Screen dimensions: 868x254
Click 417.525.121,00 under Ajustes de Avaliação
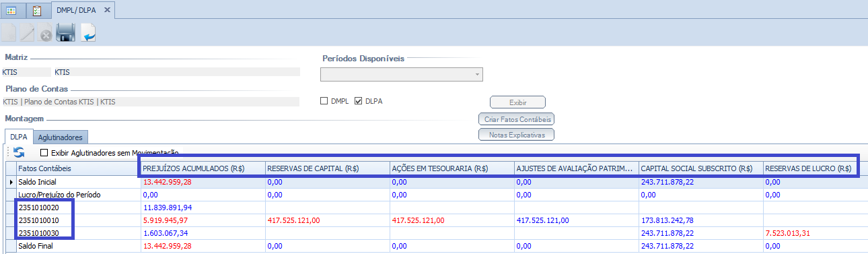[577, 220]
